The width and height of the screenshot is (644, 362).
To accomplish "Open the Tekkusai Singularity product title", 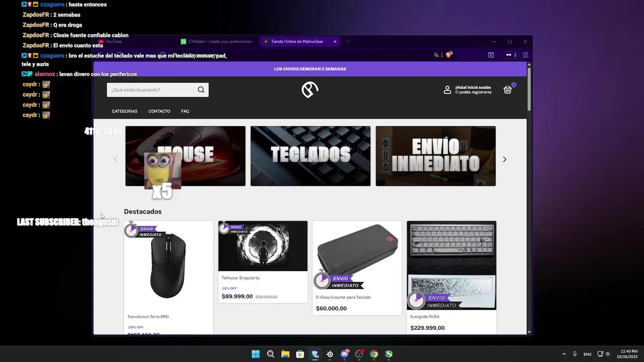I will click(240, 278).
